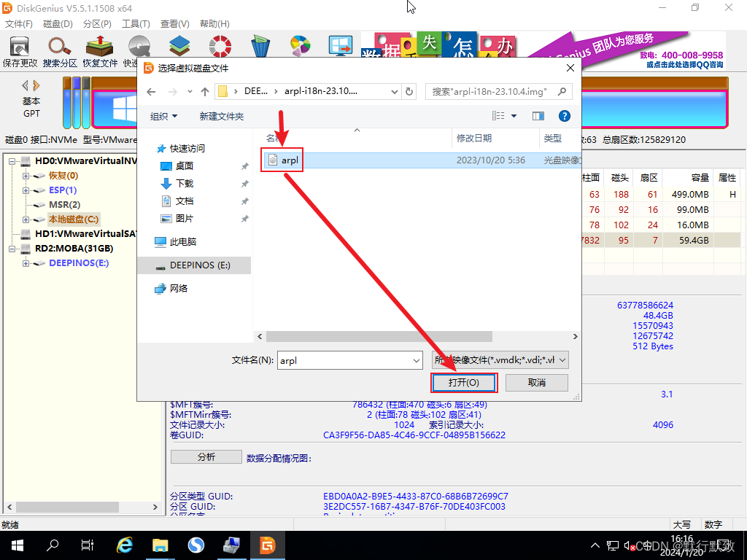Select HD1:VMwareVirtualSA disk in tree
The width and height of the screenshot is (747, 560).
tap(86, 234)
